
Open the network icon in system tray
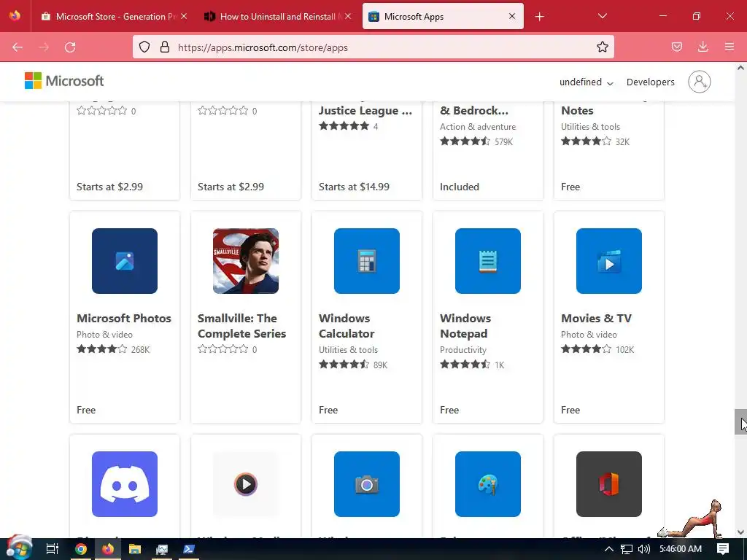tap(627, 549)
